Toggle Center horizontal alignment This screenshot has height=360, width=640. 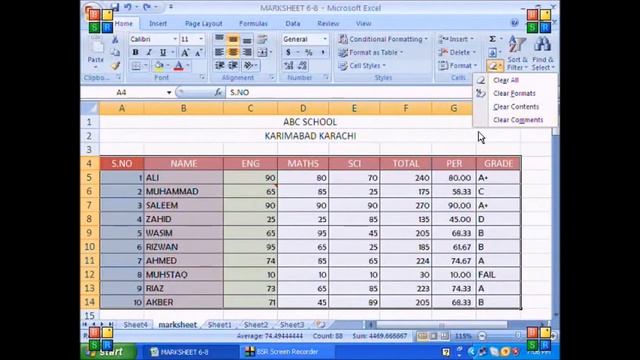click(233, 52)
